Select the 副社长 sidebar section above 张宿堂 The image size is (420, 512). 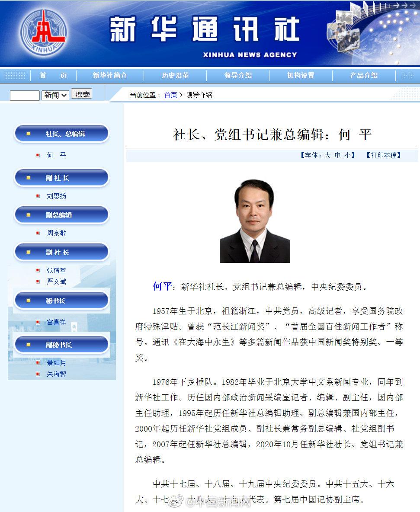tap(61, 252)
